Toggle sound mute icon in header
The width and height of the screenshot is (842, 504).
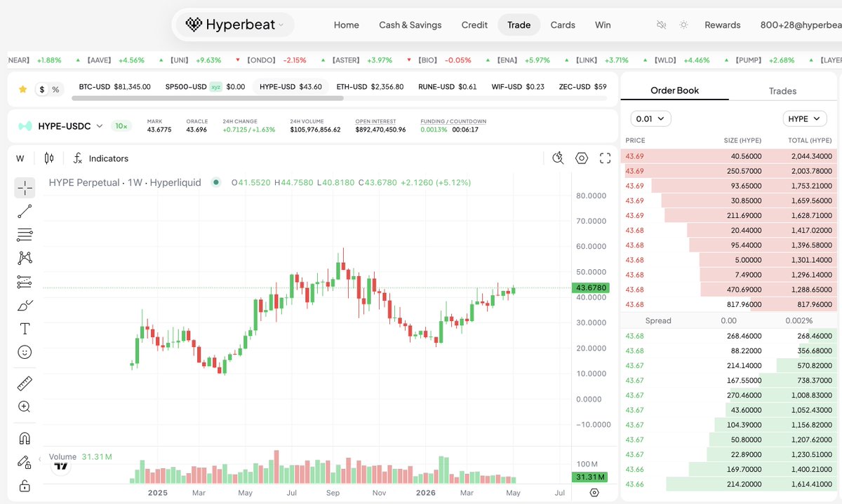click(661, 25)
